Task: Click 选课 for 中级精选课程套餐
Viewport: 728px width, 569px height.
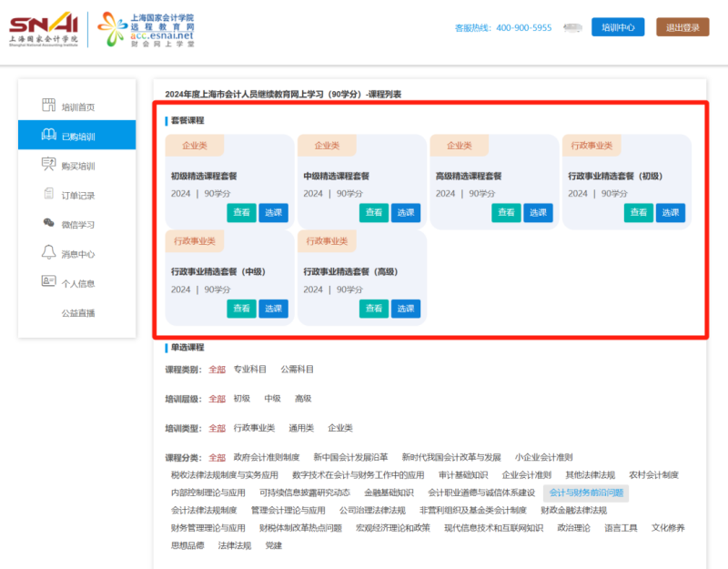Action: pos(406,212)
